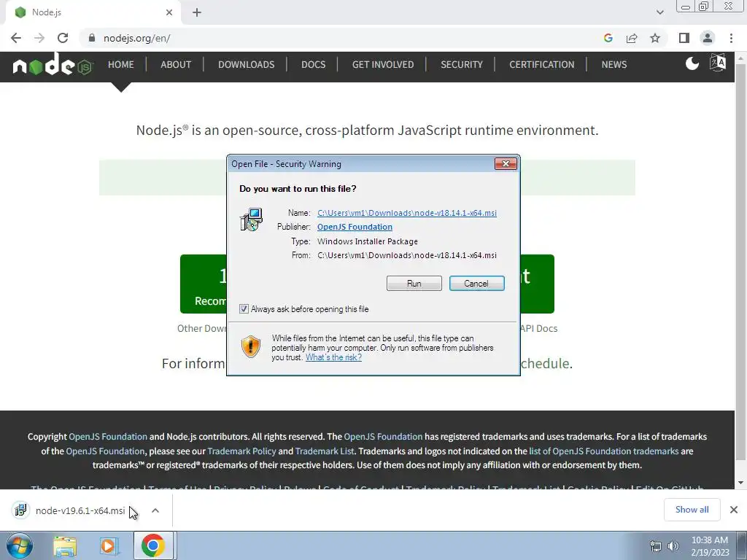The width and height of the screenshot is (747, 560).
Task: Open the ABOUT nav item
Action: [176, 64]
